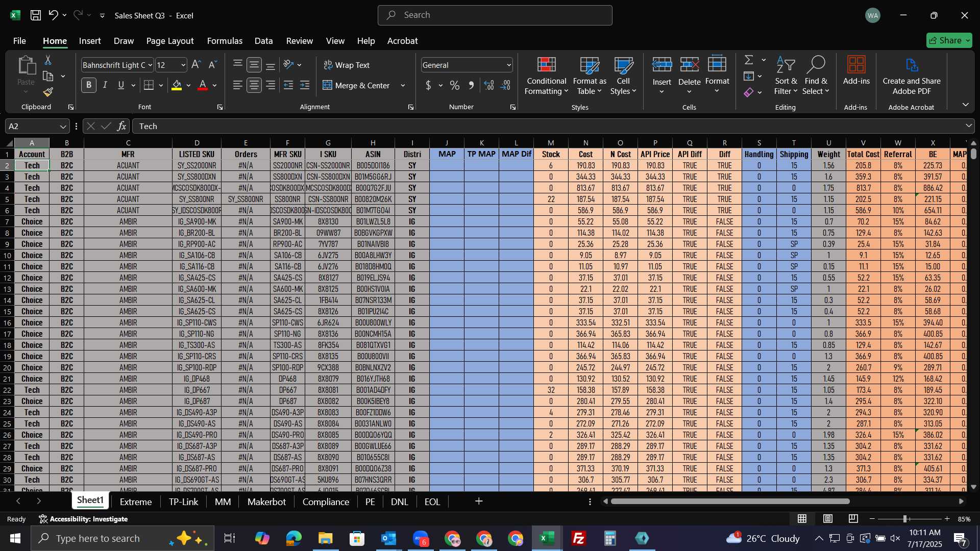Toggle Merge & Center

[x=356, y=85]
